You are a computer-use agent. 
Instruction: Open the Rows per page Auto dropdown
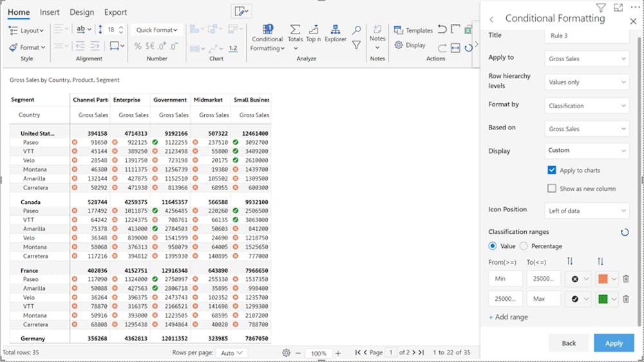click(x=232, y=353)
